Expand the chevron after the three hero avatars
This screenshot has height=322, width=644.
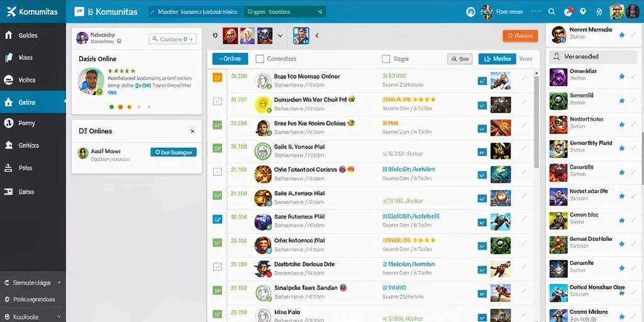280,36
